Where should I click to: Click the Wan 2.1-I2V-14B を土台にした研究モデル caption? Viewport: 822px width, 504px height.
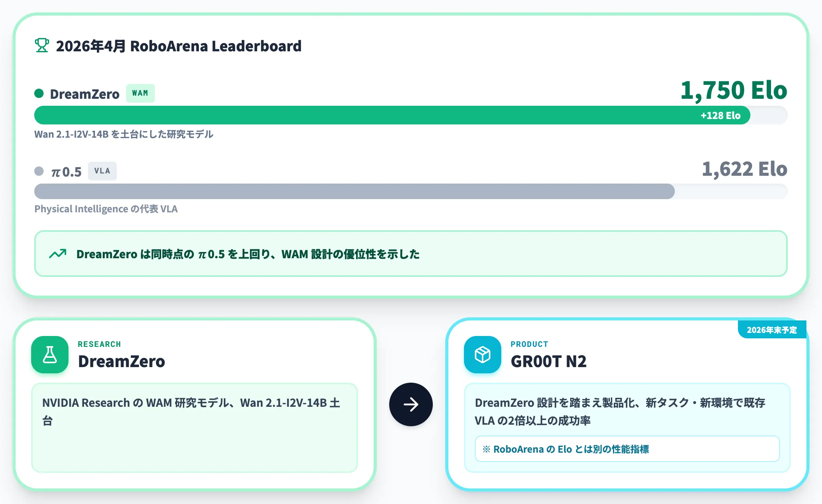pos(124,134)
